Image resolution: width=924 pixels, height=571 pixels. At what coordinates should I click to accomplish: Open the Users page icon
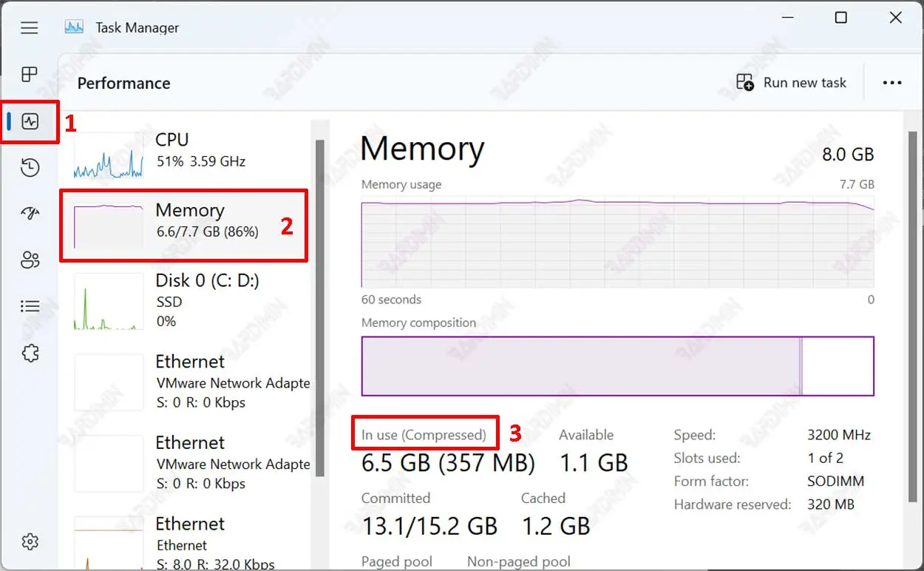coord(30,260)
